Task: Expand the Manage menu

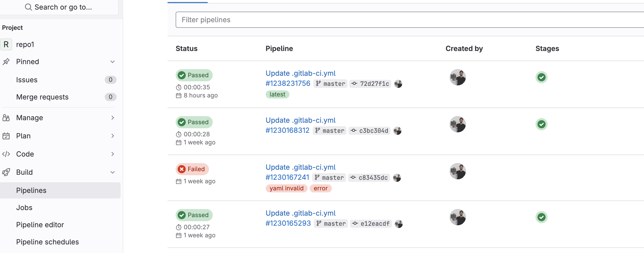Action: [x=113, y=118]
